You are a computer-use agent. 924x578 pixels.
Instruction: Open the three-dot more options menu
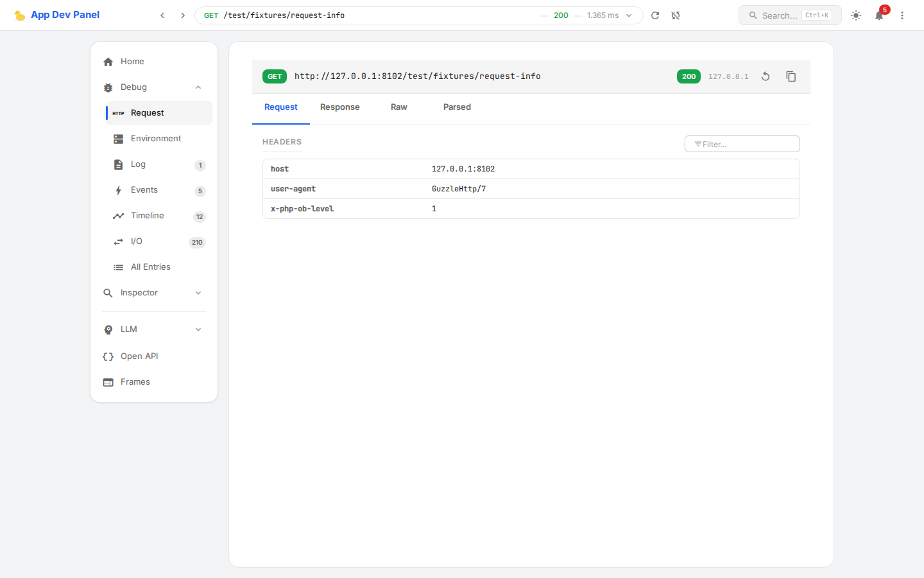(x=902, y=15)
